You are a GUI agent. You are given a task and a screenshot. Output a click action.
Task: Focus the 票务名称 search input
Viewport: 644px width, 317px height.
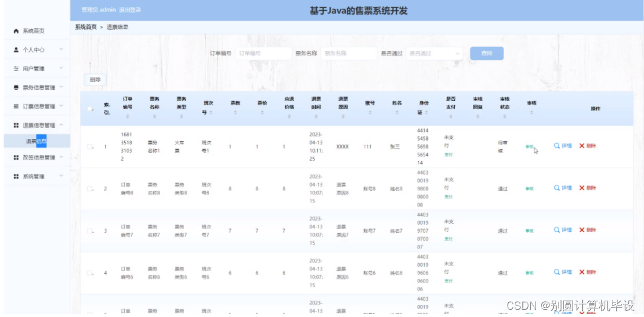349,53
